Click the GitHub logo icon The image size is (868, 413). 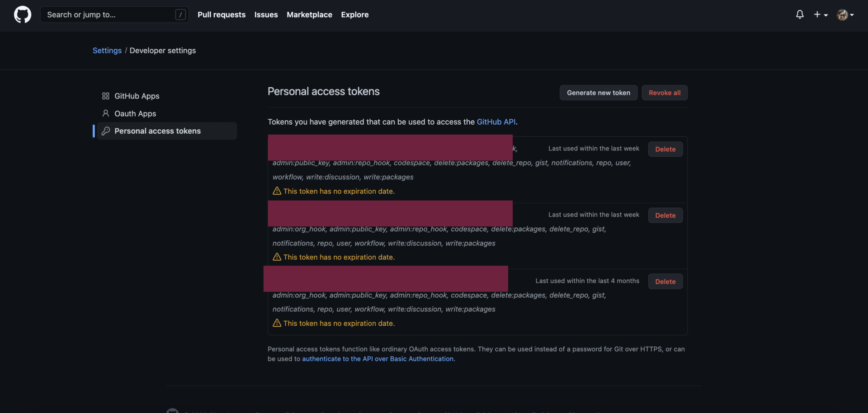(23, 14)
